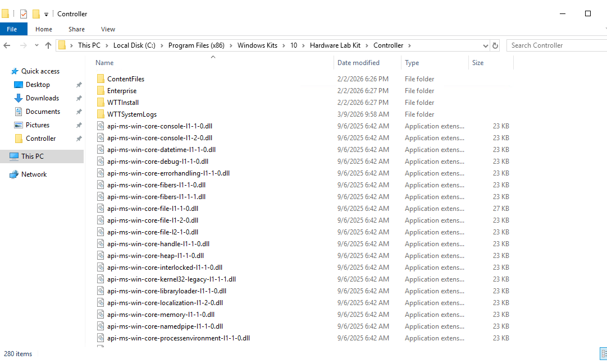Select the api-ms-win-core-debug-l1-1-0.dll file icon

click(x=101, y=162)
